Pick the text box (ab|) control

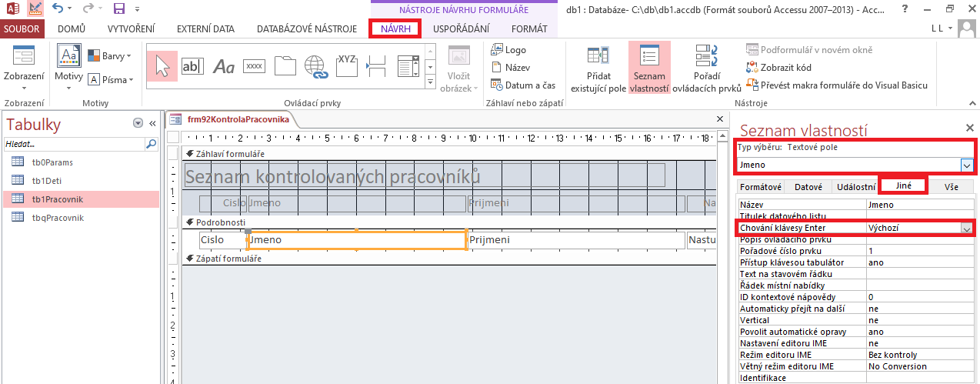coord(192,66)
